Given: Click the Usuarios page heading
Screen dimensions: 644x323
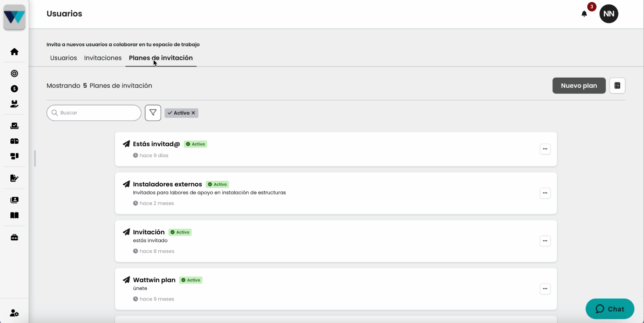Looking at the screenshot, I should coord(64,14).
